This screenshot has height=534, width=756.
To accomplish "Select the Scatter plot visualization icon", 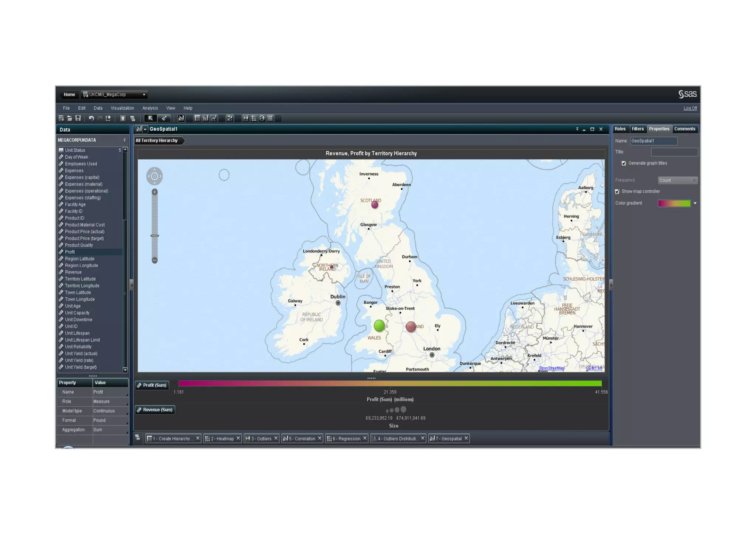I will 230,118.
